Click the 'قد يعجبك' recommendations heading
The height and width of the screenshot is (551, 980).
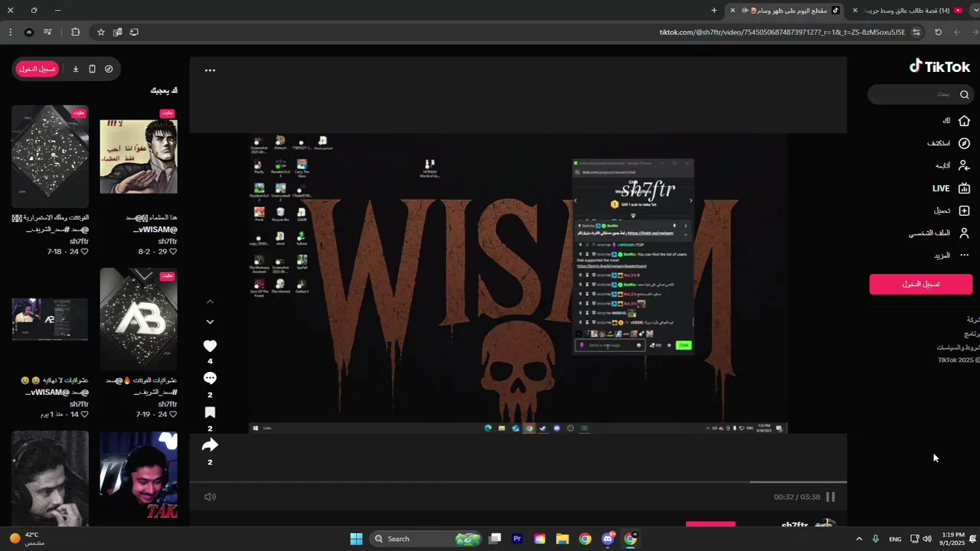pos(164,90)
